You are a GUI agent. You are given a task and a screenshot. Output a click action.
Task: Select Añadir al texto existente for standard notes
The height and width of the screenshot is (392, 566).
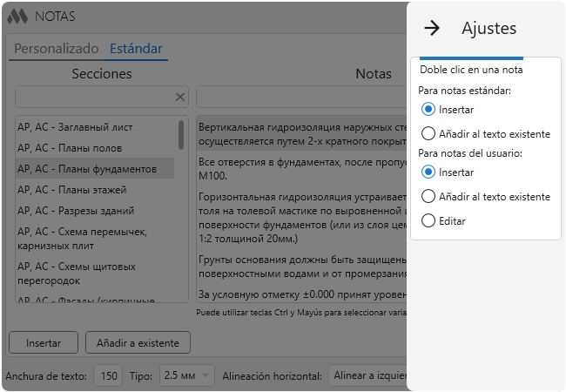(x=428, y=134)
